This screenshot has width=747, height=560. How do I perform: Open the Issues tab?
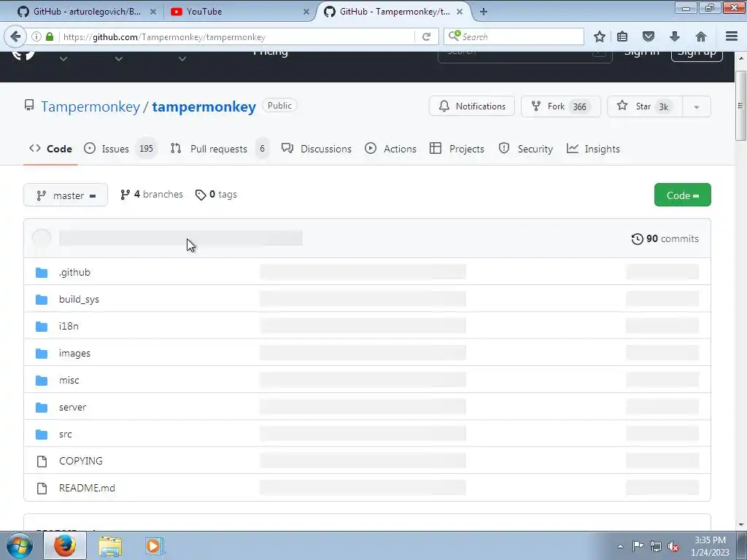tap(120, 149)
